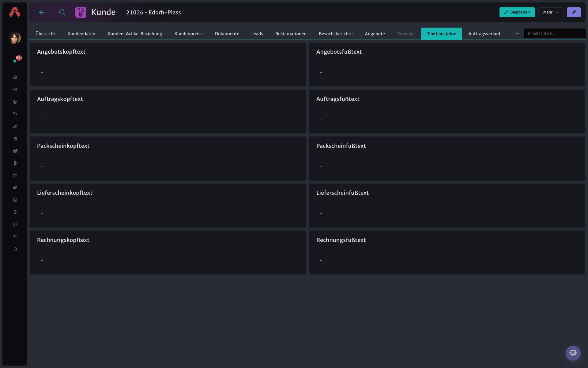The image size is (588, 368).
Task: Open notifications bell with 99+ badge
Action: 15,61
